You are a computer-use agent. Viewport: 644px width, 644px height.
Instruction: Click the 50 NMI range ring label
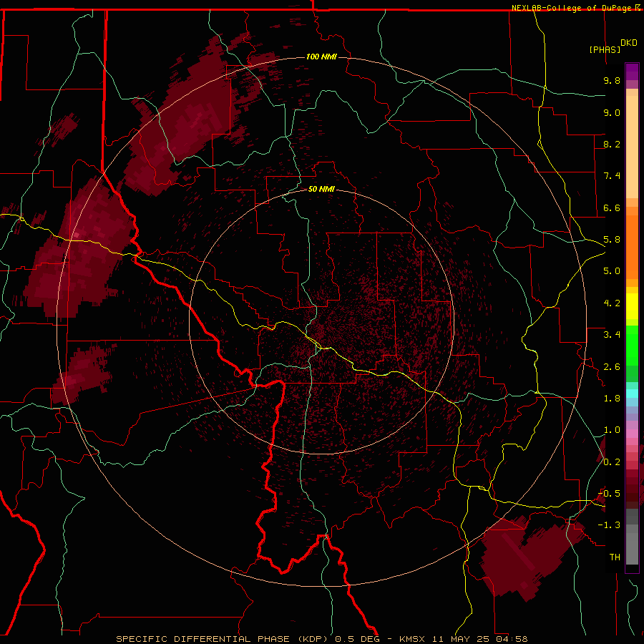point(321,189)
